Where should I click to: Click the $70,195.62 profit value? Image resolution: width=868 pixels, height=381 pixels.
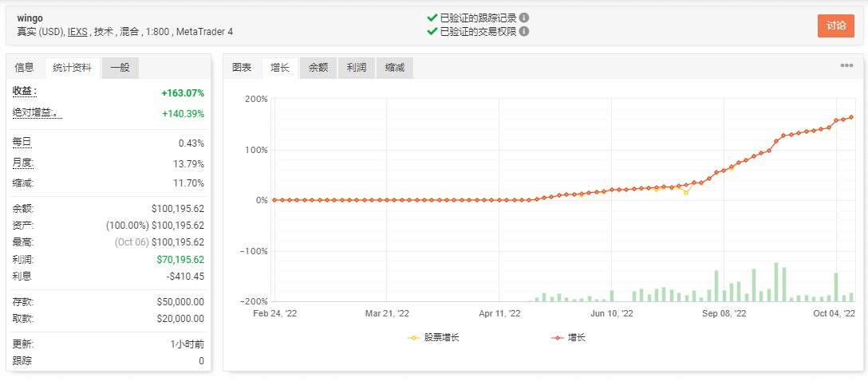tap(180, 259)
